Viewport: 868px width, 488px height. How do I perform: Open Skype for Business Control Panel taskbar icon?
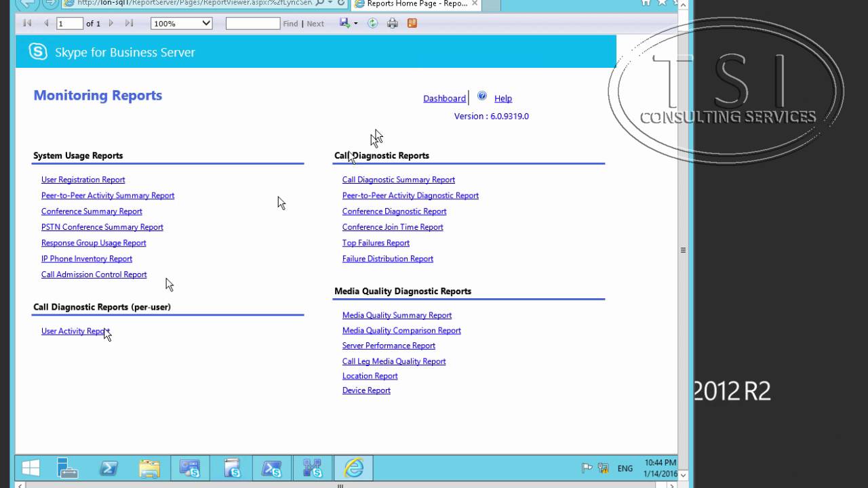[190, 468]
